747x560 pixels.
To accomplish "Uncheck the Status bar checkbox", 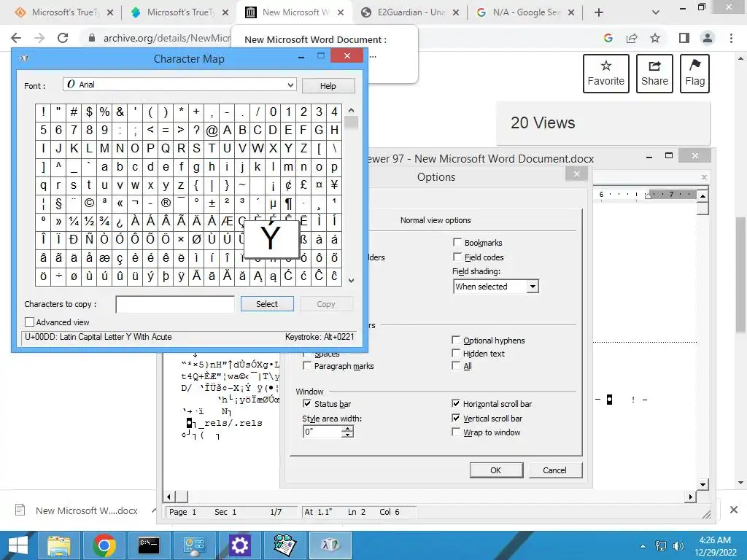I will pyautogui.click(x=307, y=404).
